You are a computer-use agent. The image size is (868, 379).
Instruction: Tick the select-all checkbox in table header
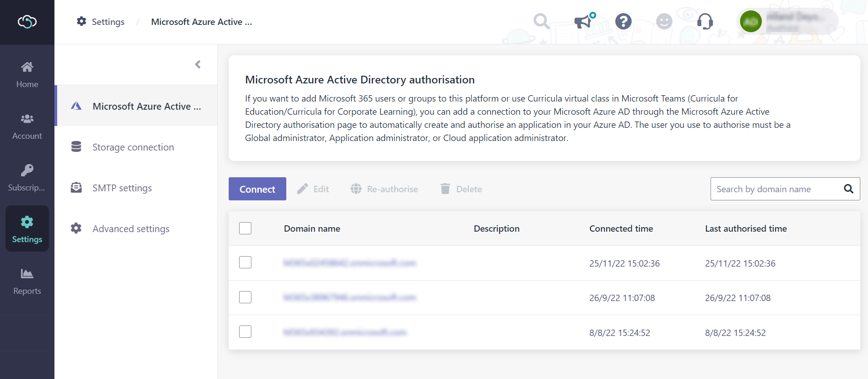[x=245, y=228]
